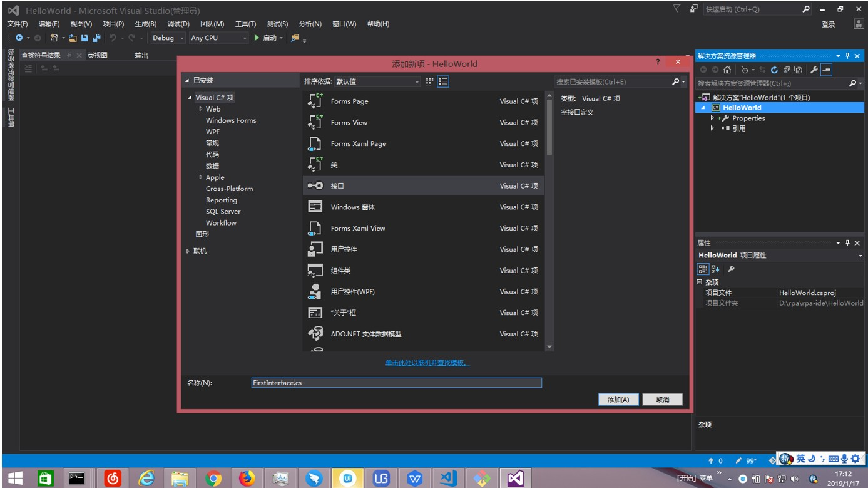This screenshot has height=488, width=868.
Task: Switch to the 输出 tab
Action: coord(141,55)
